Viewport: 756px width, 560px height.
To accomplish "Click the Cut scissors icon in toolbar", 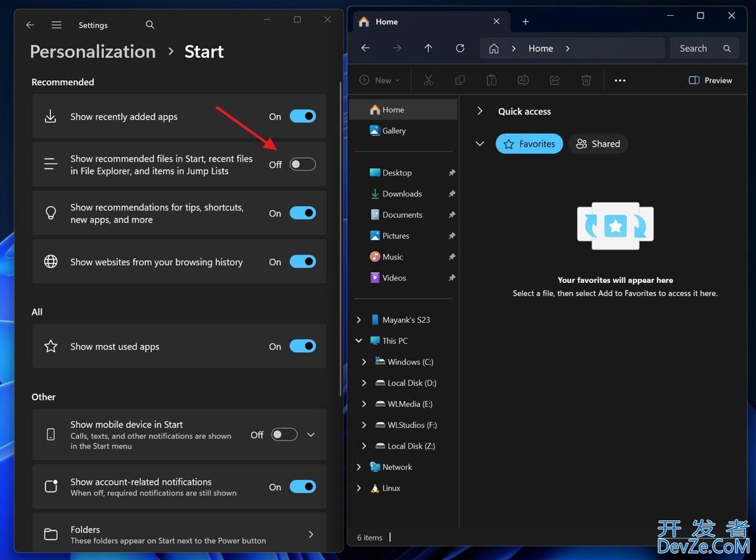I will click(428, 80).
